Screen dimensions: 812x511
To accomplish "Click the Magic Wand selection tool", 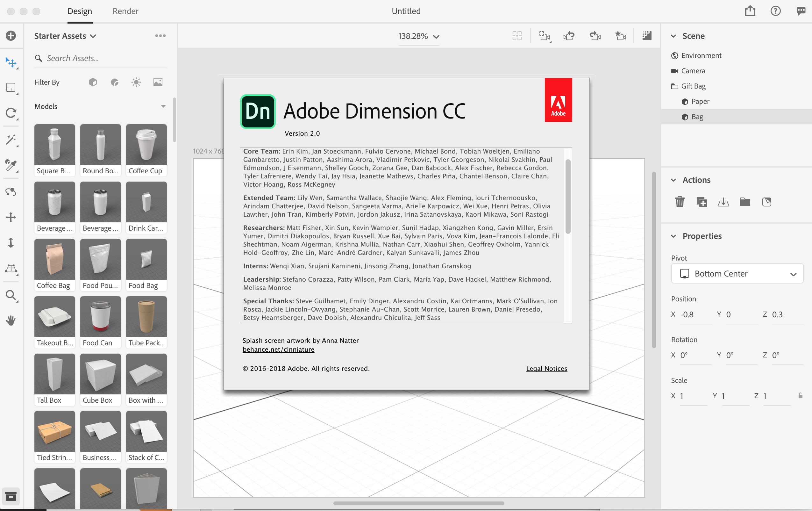I will pyautogui.click(x=11, y=140).
